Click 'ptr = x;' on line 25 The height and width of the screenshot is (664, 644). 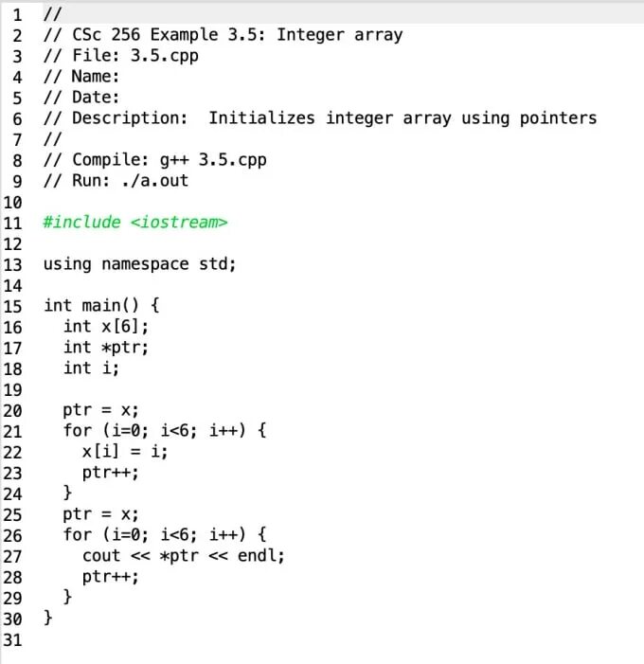[x=100, y=514]
